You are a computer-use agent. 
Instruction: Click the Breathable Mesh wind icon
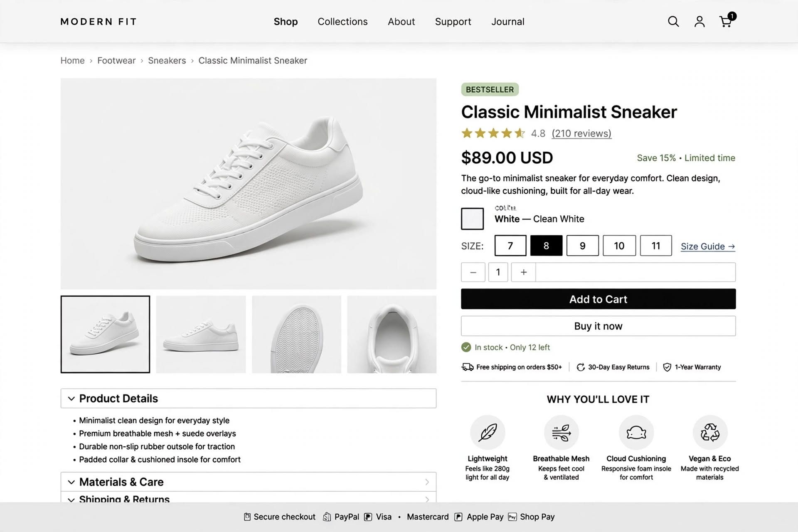(562, 432)
